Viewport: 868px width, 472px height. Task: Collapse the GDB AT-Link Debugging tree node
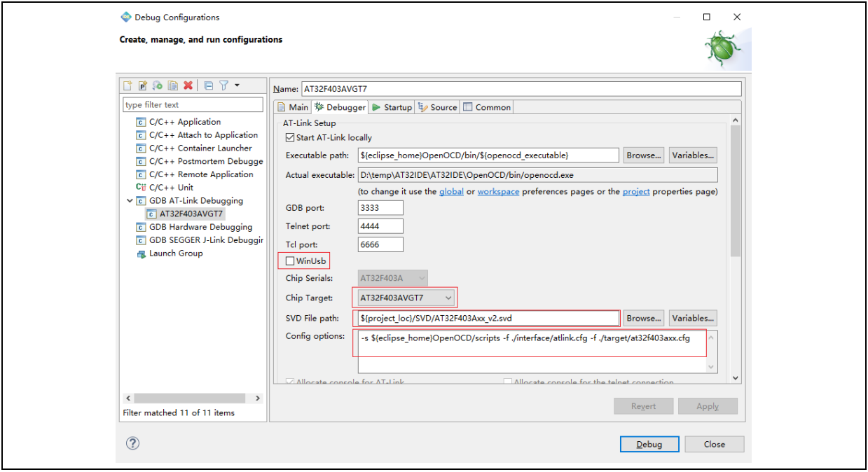[x=130, y=201]
